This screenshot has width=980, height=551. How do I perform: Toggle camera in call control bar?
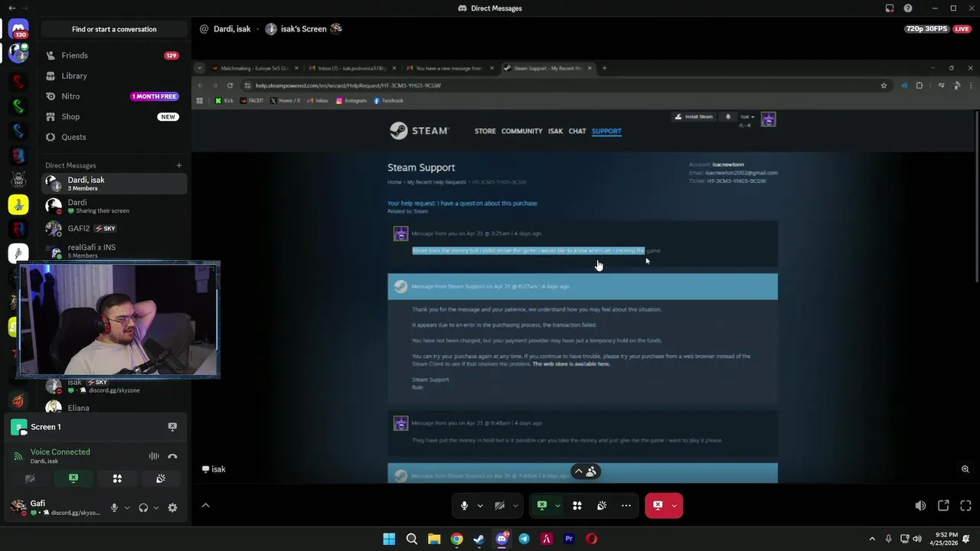coord(499,506)
